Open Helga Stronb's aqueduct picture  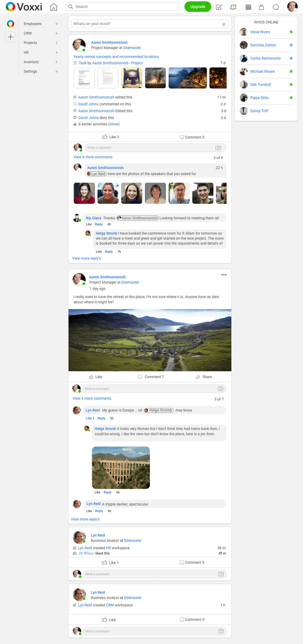[x=121, y=468]
